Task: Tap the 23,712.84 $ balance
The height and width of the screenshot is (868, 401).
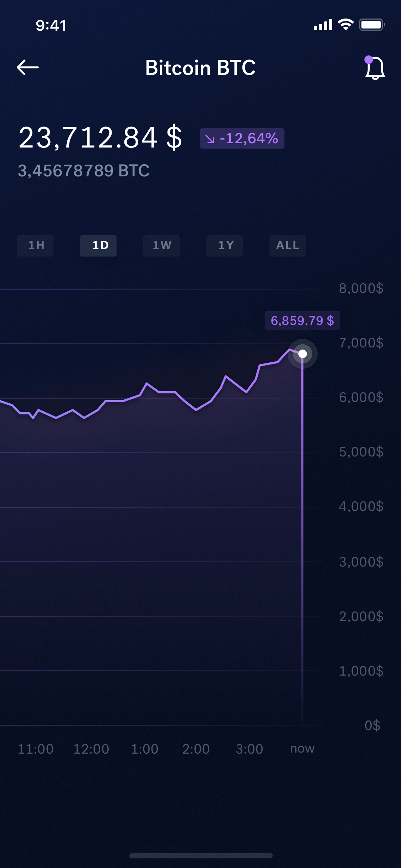Action: pos(101,138)
